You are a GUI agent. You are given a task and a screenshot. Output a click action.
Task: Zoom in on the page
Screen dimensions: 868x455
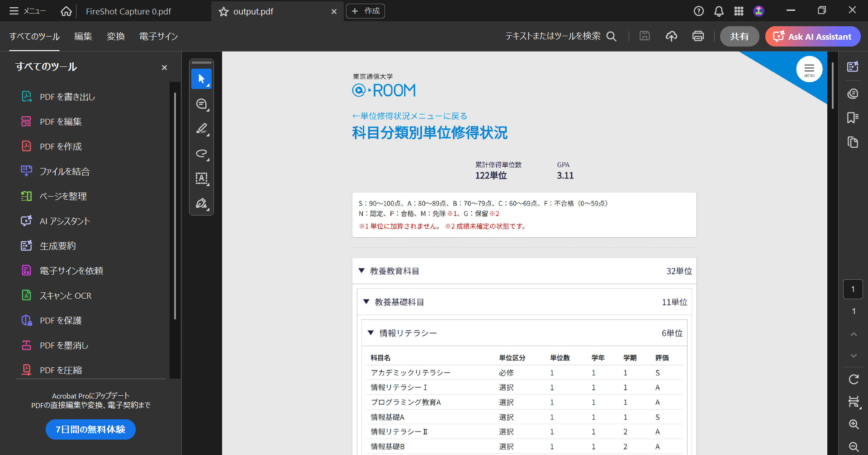coord(854,424)
